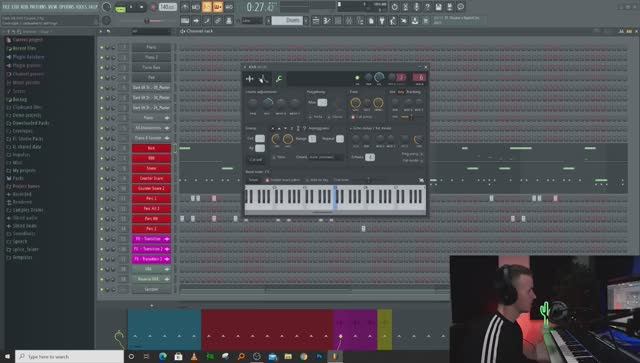Open VLC from the taskbar
The image size is (640, 363).
pyautogui.click(x=194, y=356)
